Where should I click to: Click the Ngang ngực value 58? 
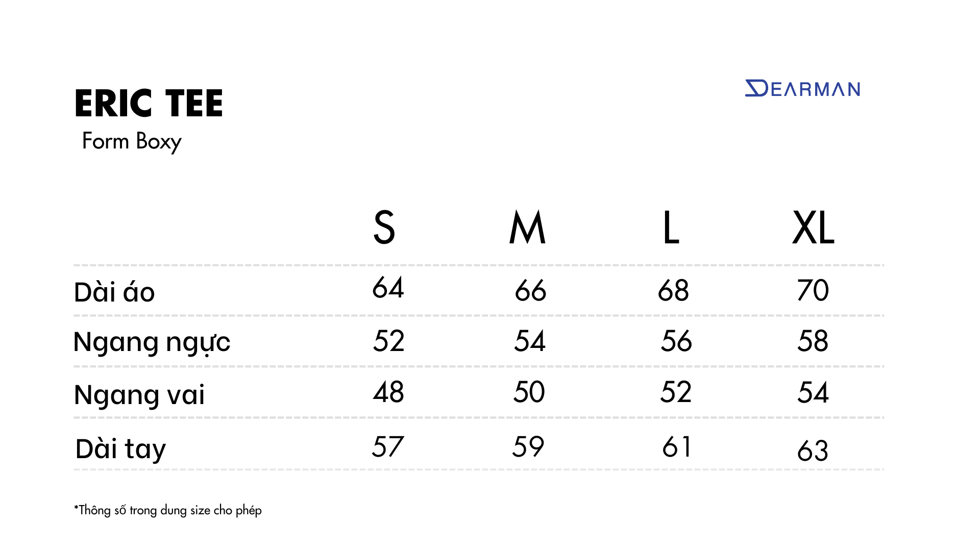click(x=813, y=341)
